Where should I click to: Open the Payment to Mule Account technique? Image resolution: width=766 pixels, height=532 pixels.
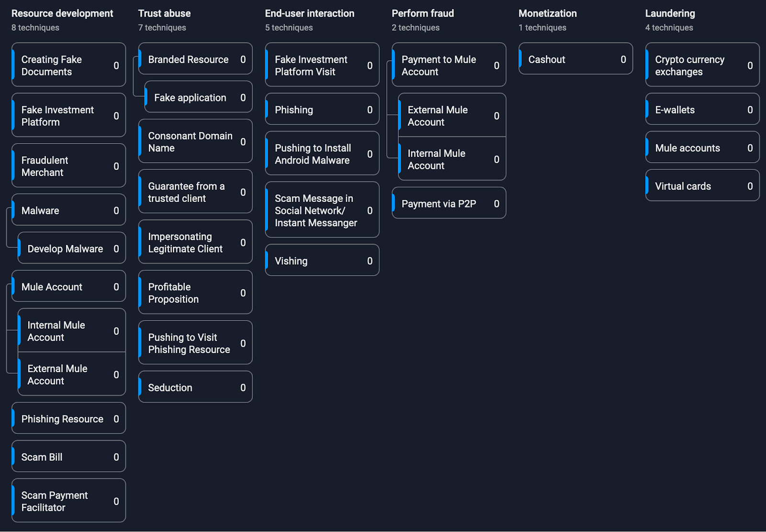pos(449,65)
